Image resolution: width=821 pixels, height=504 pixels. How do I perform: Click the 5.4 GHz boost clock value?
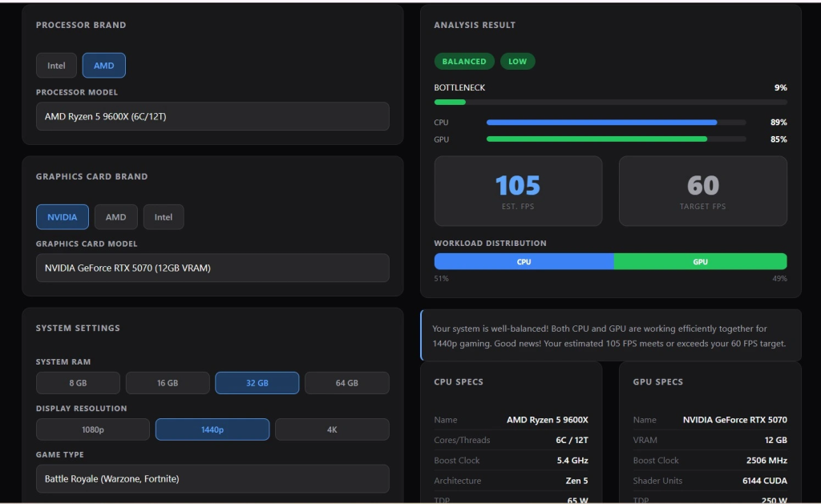[572, 461]
